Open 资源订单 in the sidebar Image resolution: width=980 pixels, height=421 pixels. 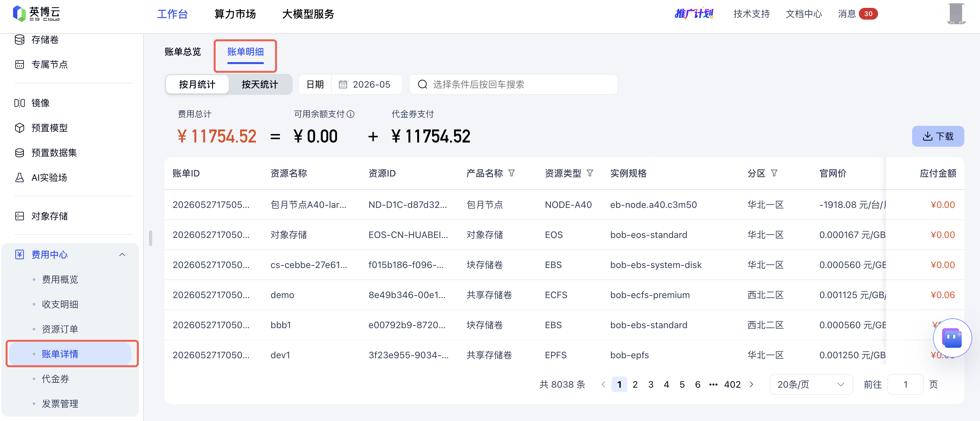[x=60, y=329]
